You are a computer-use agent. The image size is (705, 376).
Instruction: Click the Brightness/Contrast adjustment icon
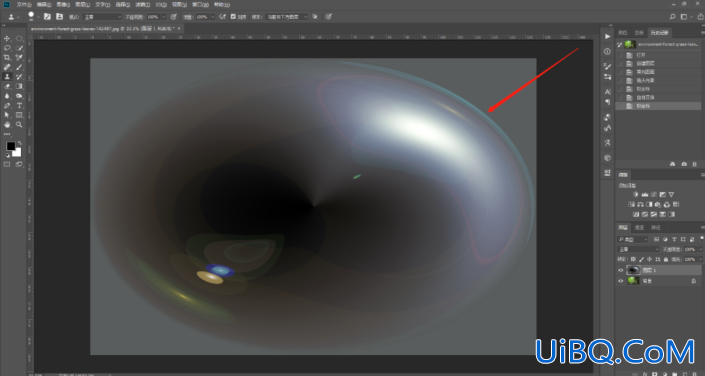[x=635, y=195]
